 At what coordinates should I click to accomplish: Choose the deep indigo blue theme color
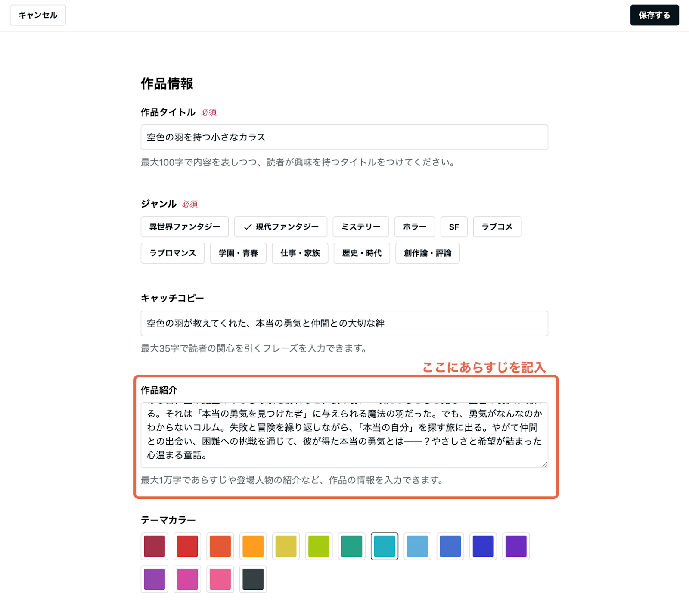(483, 546)
